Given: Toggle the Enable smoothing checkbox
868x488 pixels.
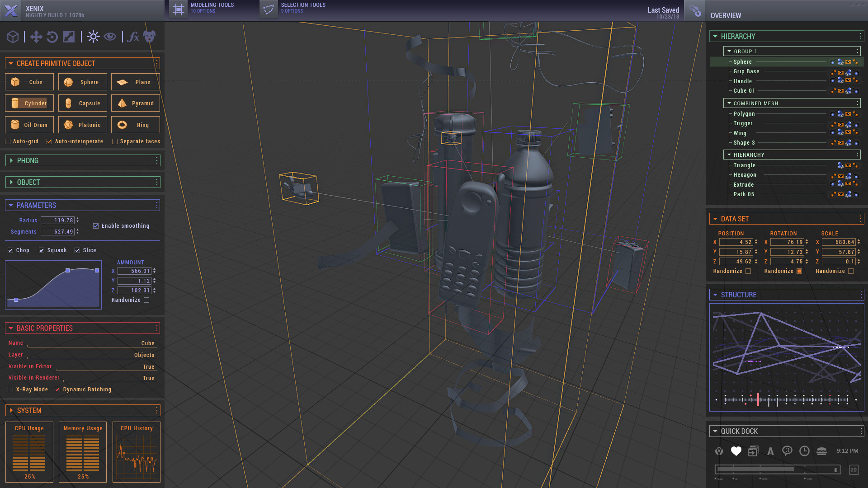Looking at the screenshot, I should [x=96, y=226].
